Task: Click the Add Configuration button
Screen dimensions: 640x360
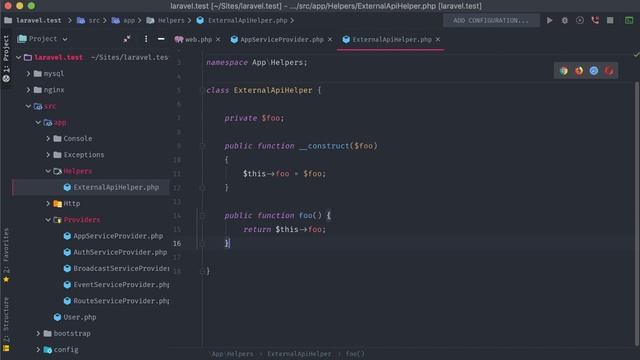Action: 491,20
